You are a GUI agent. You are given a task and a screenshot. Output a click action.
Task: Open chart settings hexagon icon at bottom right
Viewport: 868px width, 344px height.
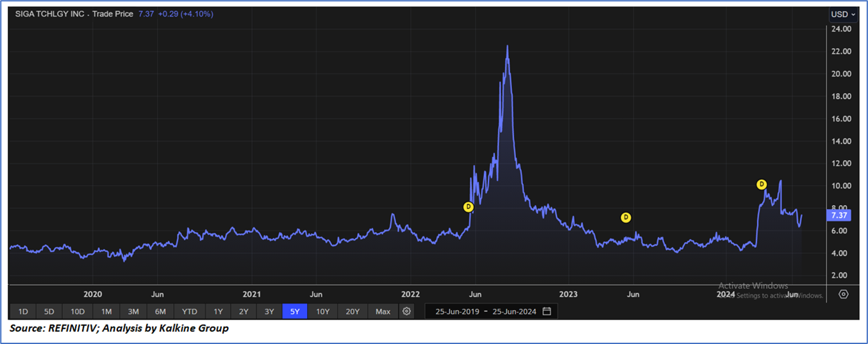[844, 294]
